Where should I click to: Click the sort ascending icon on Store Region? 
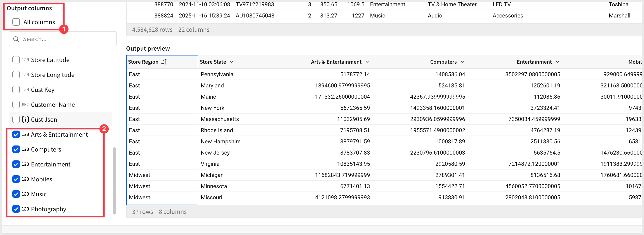[164, 62]
